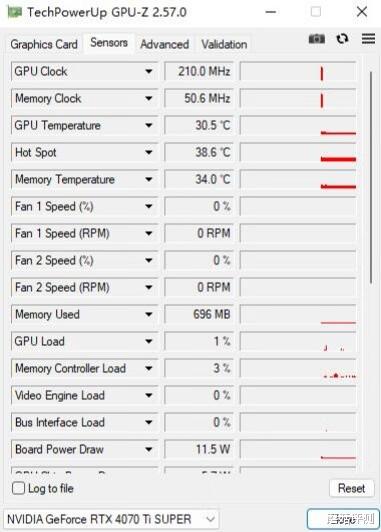
Task: Click the Reset button
Action: tap(351, 489)
